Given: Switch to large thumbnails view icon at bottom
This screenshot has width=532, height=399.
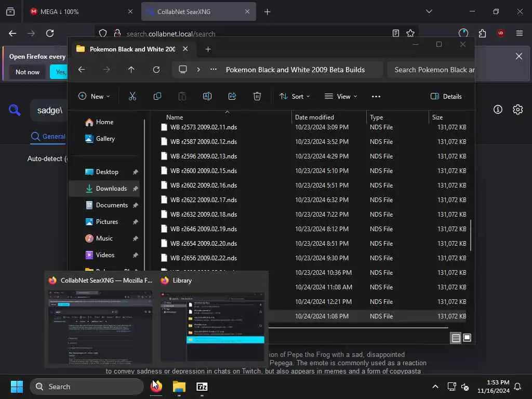Looking at the screenshot, I should (x=467, y=338).
